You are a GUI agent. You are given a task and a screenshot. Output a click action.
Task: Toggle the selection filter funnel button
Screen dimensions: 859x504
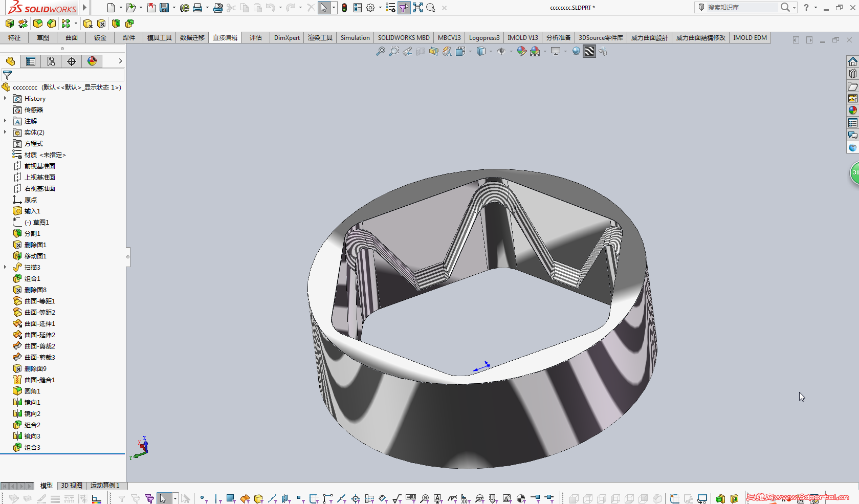[x=404, y=8]
